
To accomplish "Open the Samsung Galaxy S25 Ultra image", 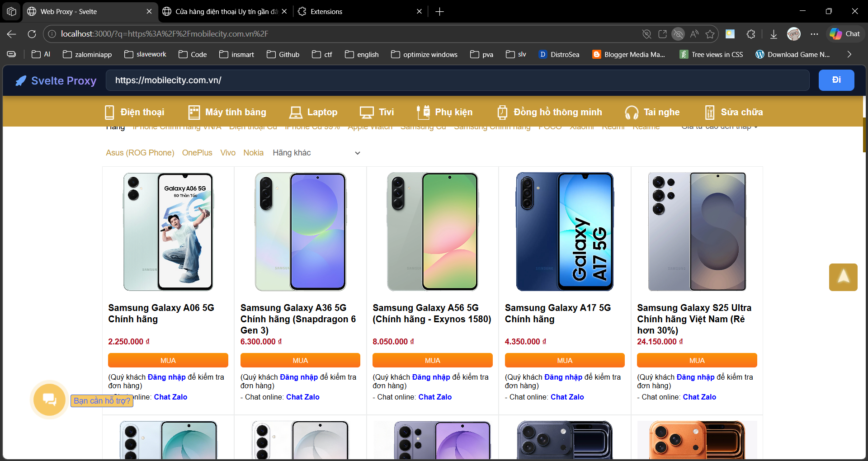I will pyautogui.click(x=697, y=232).
